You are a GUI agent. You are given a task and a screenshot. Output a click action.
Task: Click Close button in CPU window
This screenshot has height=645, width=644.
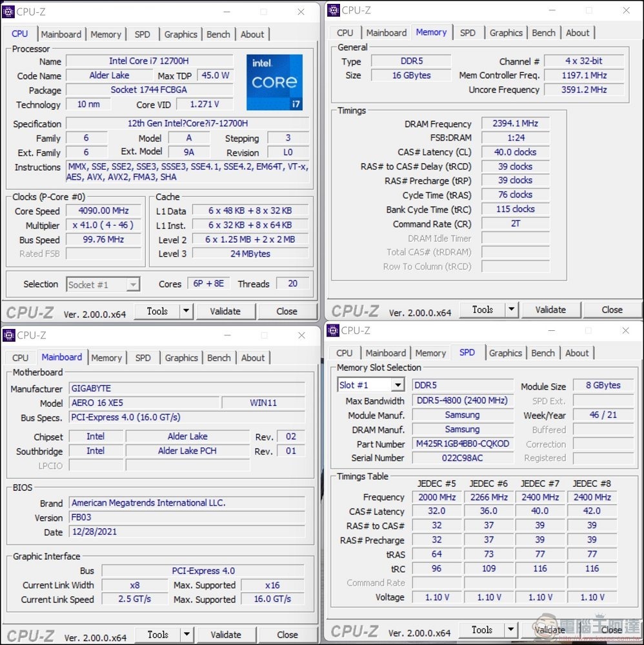(x=287, y=311)
